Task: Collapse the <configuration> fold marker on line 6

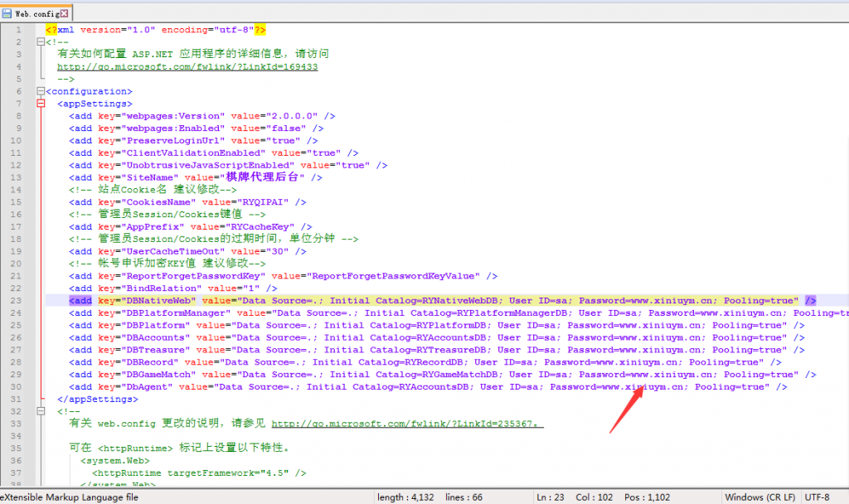Action: point(40,91)
